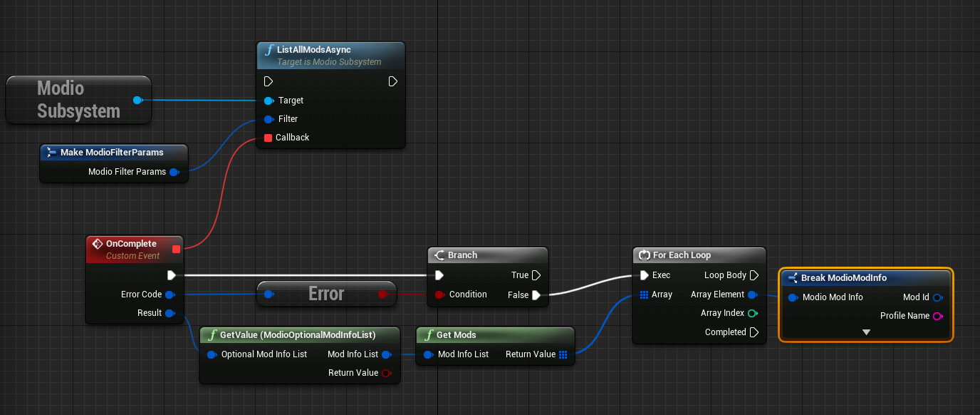
Task: Select the Make ModioFilterParams node title
Action: 112,152
